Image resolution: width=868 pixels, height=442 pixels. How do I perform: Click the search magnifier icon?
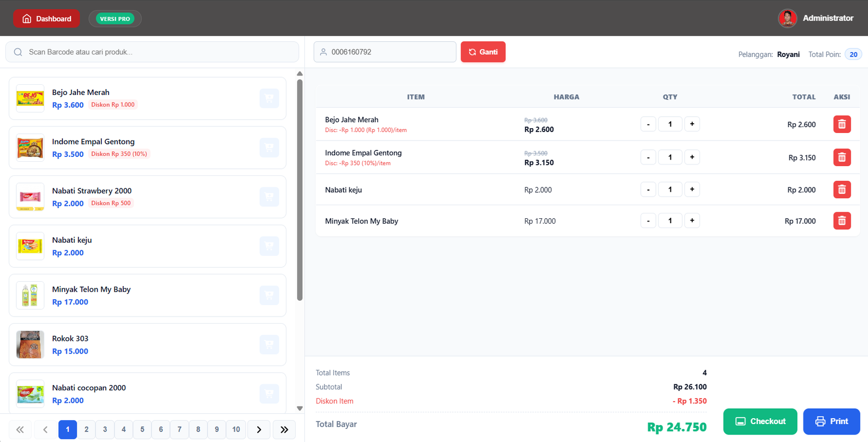point(18,52)
